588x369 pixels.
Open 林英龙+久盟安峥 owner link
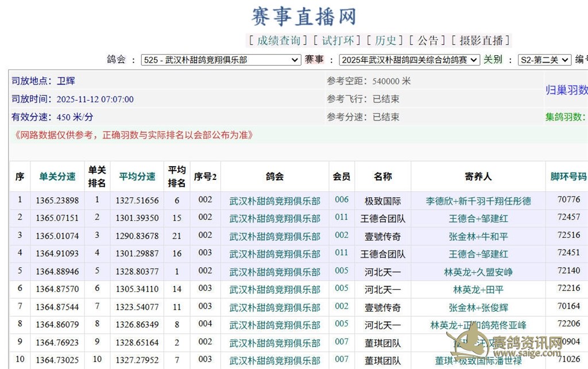coord(478,272)
